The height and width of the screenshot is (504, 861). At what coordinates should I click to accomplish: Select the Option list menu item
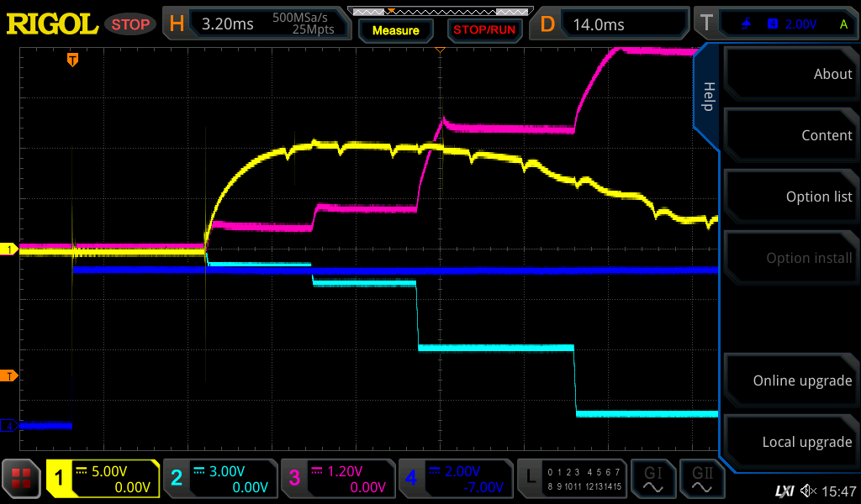click(x=790, y=197)
